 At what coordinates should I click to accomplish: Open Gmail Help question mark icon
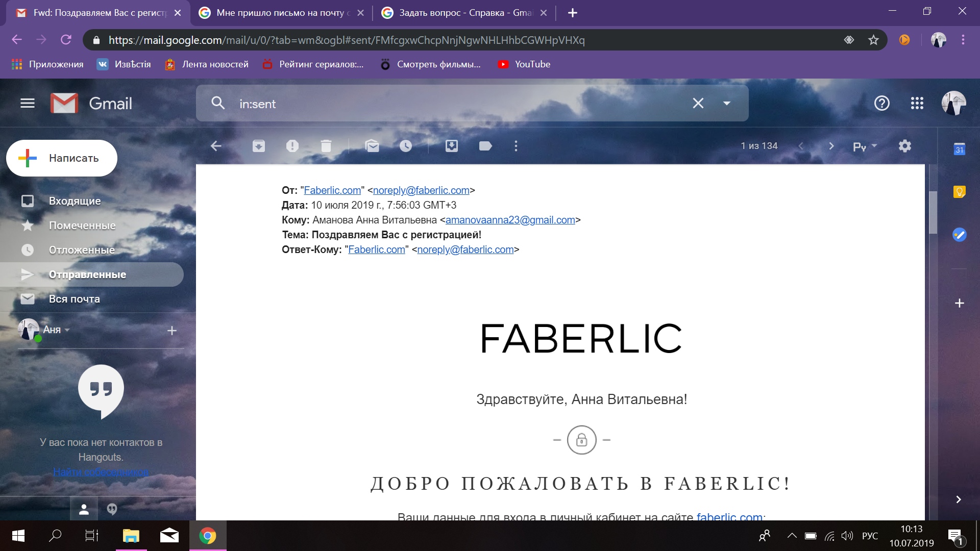881,104
